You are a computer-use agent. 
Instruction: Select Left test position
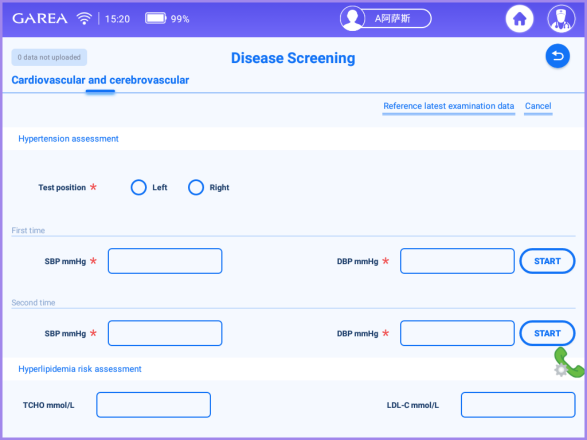coord(139,187)
